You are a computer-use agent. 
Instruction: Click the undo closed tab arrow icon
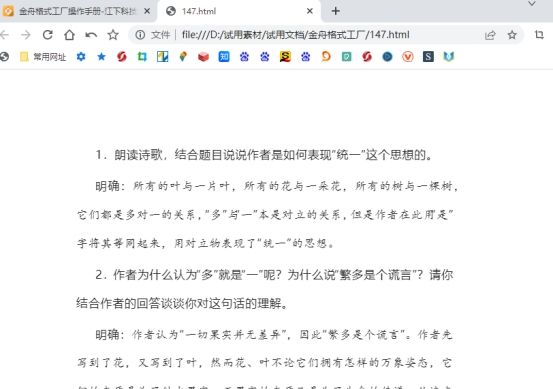(x=91, y=35)
